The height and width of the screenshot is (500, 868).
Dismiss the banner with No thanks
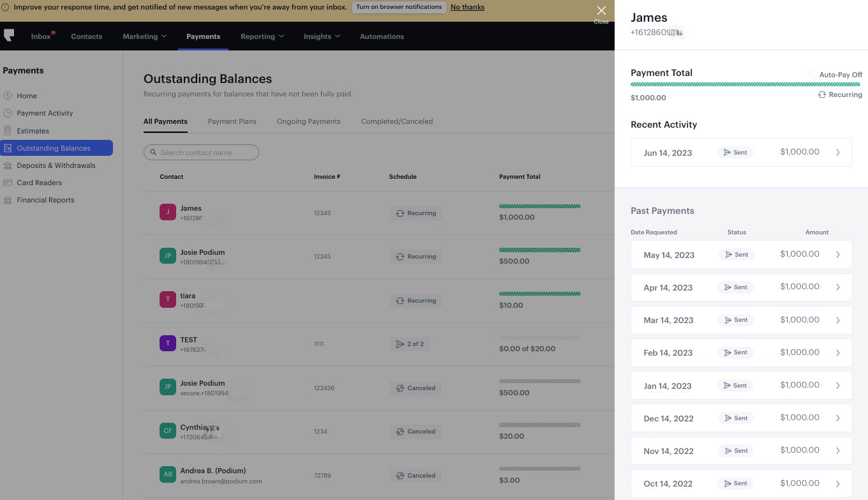pyautogui.click(x=467, y=7)
